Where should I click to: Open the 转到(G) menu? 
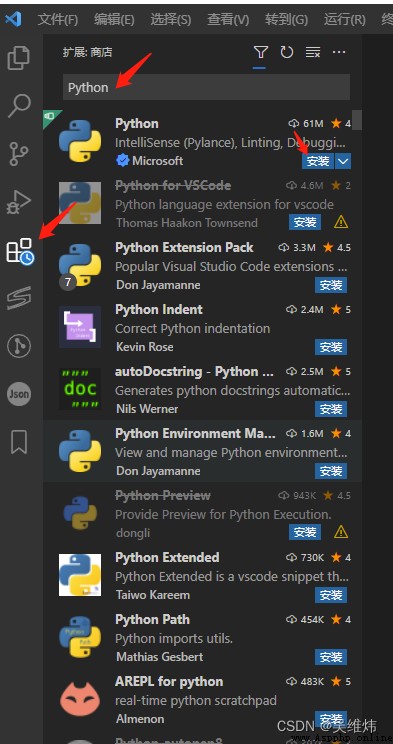click(x=286, y=19)
